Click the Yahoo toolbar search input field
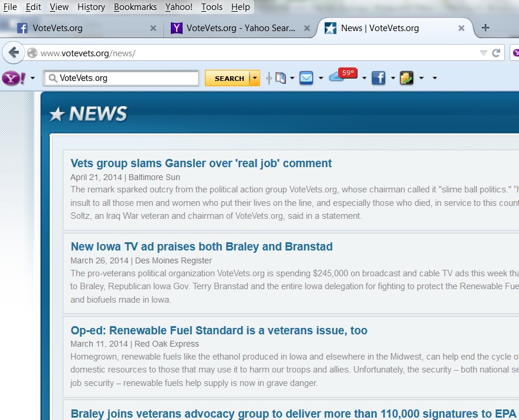The width and height of the screenshot is (519, 420). (x=126, y=78)
